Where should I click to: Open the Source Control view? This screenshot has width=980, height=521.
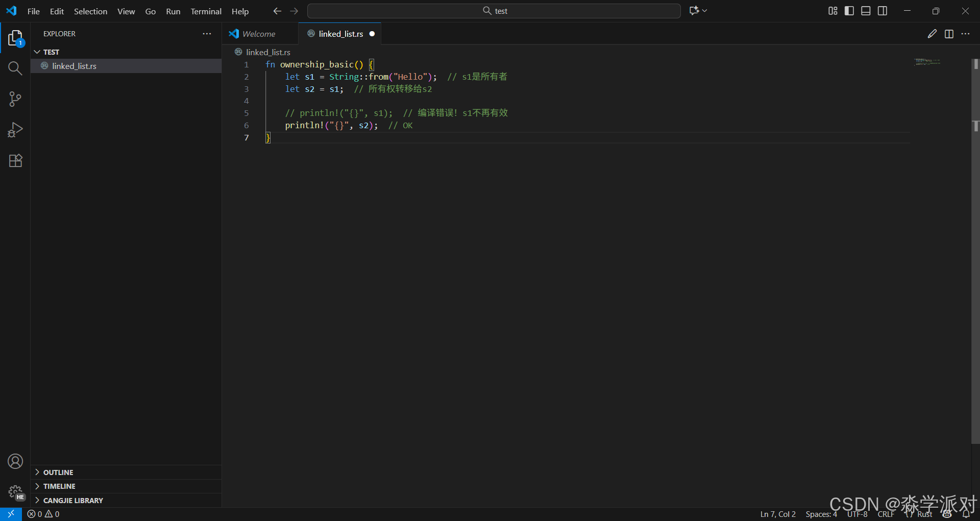click(15, 99)
